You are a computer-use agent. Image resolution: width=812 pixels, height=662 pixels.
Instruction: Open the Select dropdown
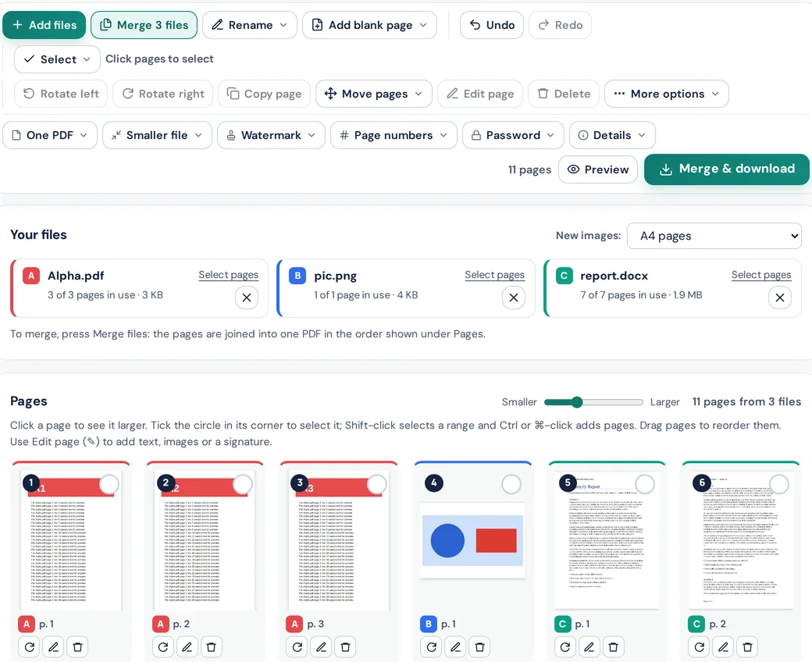coord(58,59)
